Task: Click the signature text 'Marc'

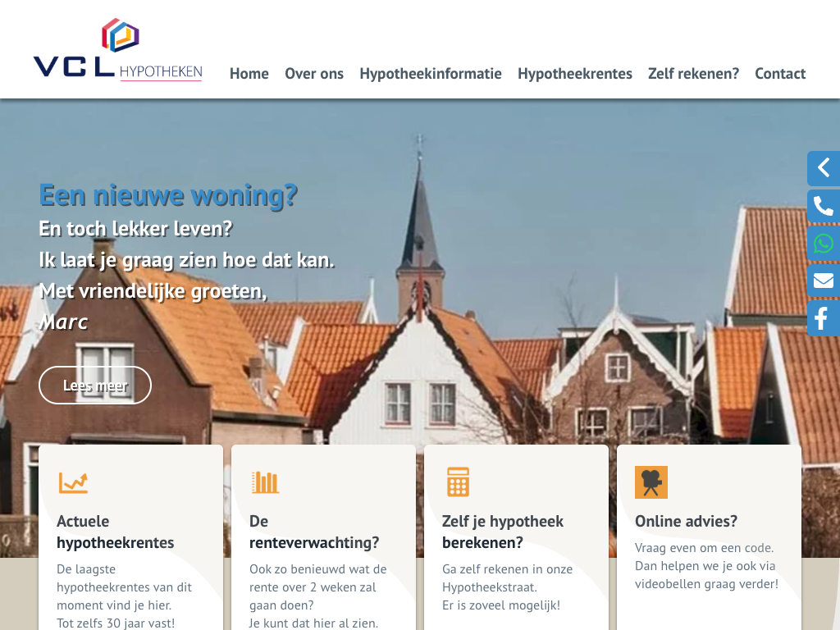Action: 63,322
